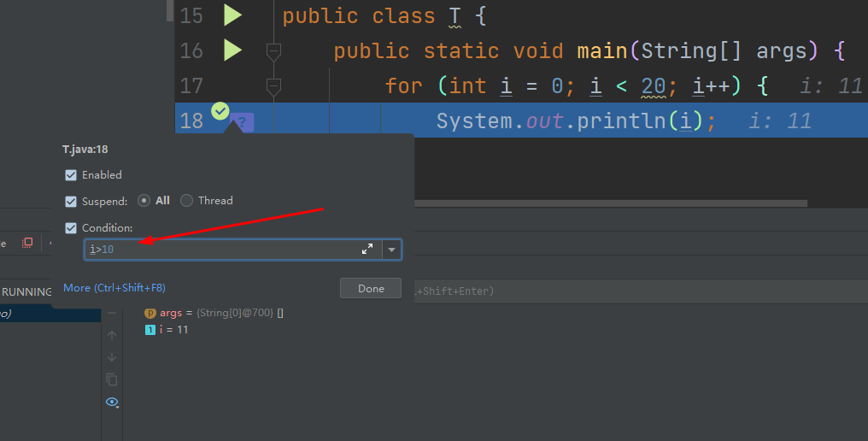
Task: Click Done to close the breakpoint popup
Action: pyautogui.click(x=370, y=288)
